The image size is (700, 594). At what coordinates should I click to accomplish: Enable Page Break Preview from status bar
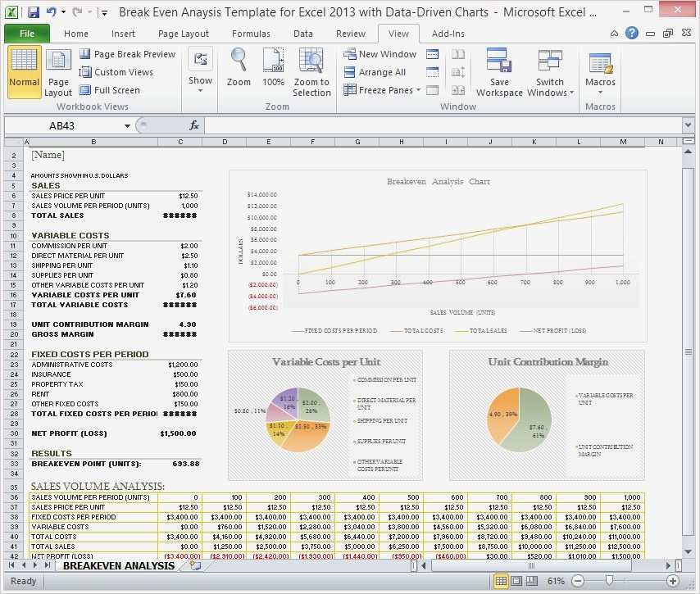point(530,581)
